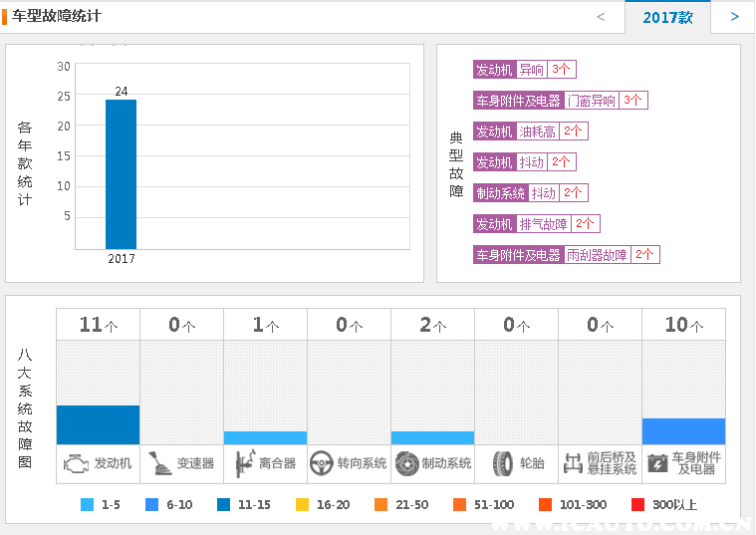756x535 pixels.
Task: Go to previous model year arrow
Action: 601,17
